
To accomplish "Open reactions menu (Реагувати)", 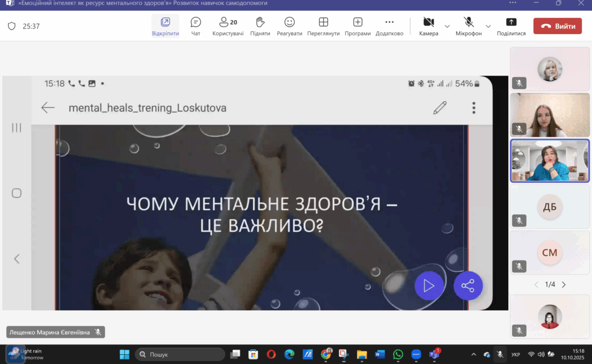I will pyautogui.click(x=290, y=26).
